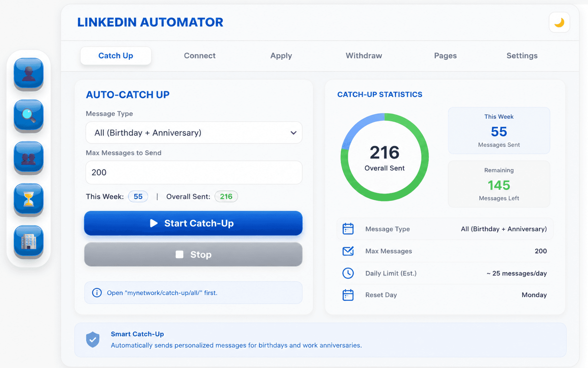Viewport: 588px width, 368px height.
Task: Click the This Week 55 badge
Action: click(x=138, y=197)
